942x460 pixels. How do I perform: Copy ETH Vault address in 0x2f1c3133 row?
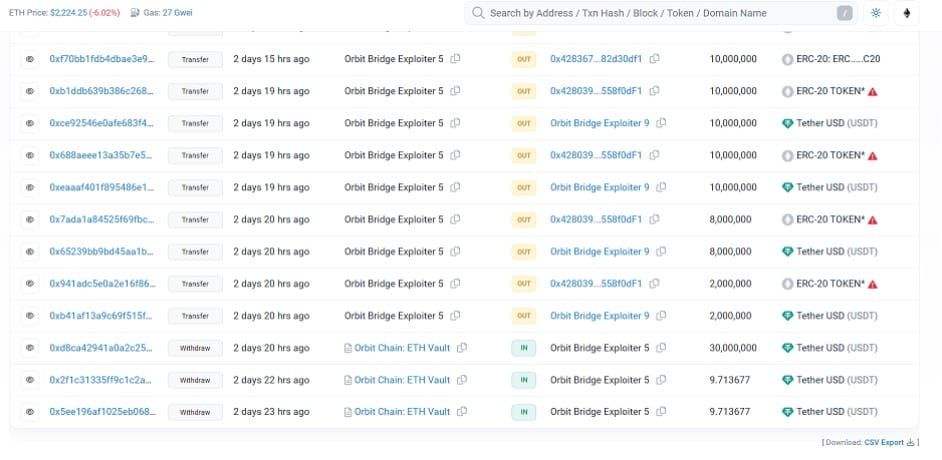(x=462, y=380)
